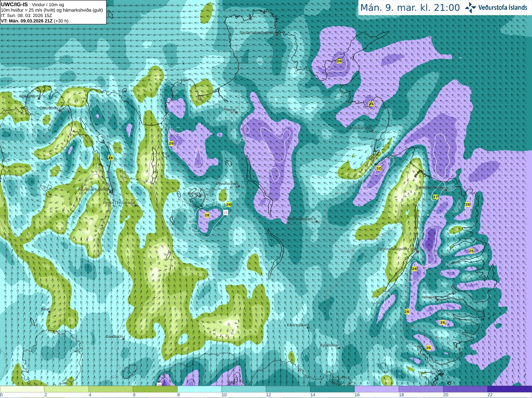This screenshot has width=532, height=398.
Task: Click the darkest purple legend swatch above 22
Action: [510, 389]
